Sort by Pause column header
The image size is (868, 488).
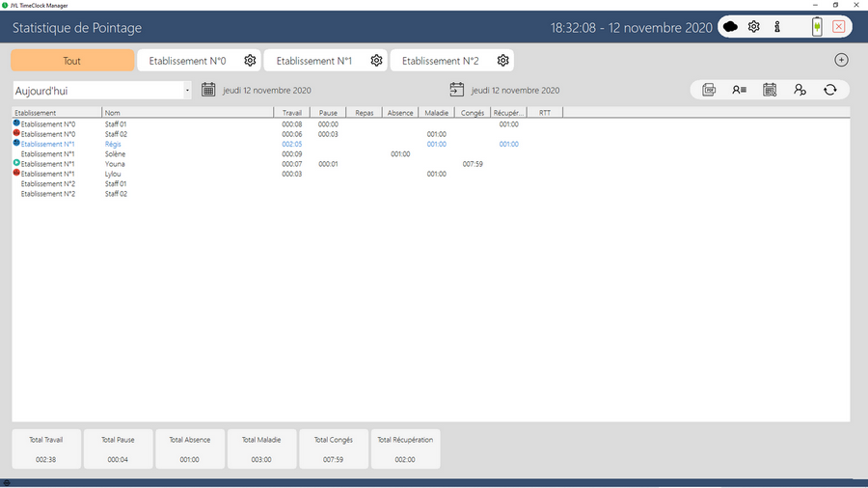point(328,112)
